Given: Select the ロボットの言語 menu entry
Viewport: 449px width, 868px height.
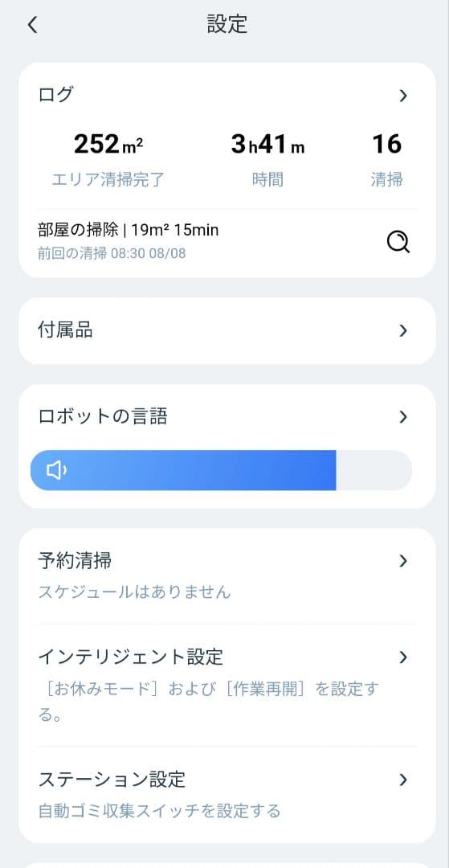Looking at the screenshot, I should pyautogui.click(x=227, y=417).
